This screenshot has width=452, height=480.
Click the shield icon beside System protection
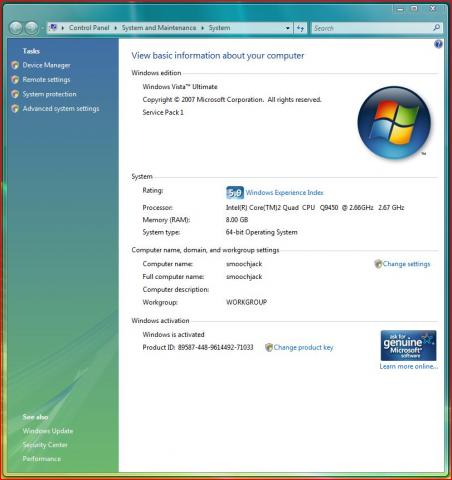pyautogui.click(x=15, y=94)
